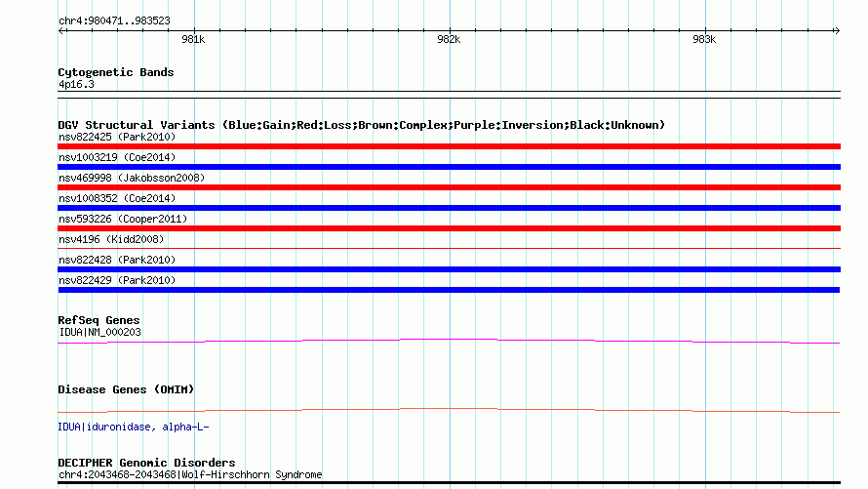Open variant nsv822425 (Park2010) label
The height and width of the screenshot is (489, 868).
(x=117, y=137)
